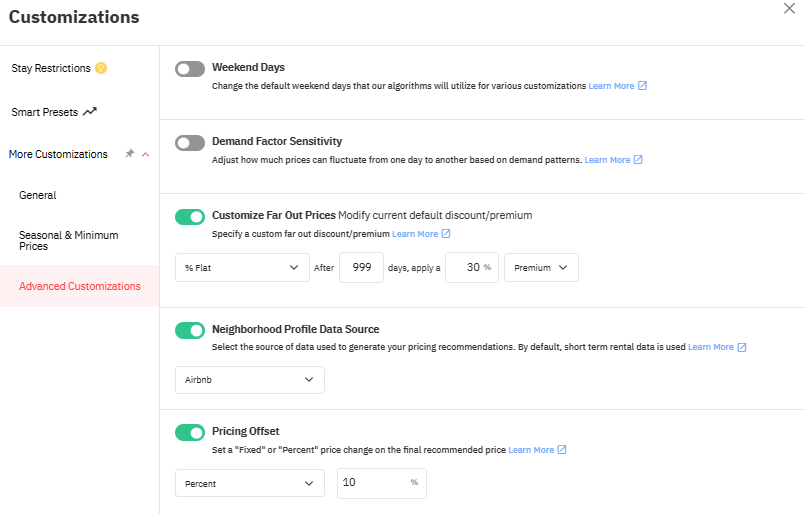Click the 999 days input field
The image size is (805, 514).
click(x=361, y=268)
